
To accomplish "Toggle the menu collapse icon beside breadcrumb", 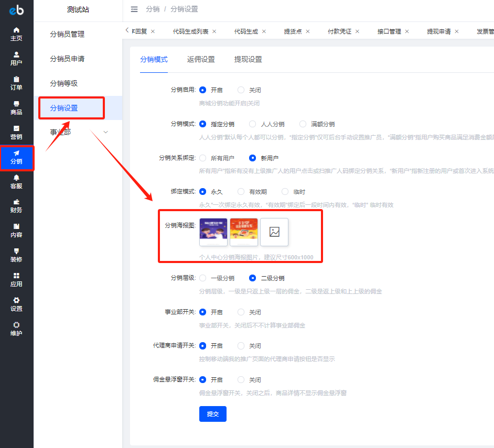I will click(134, 9).
